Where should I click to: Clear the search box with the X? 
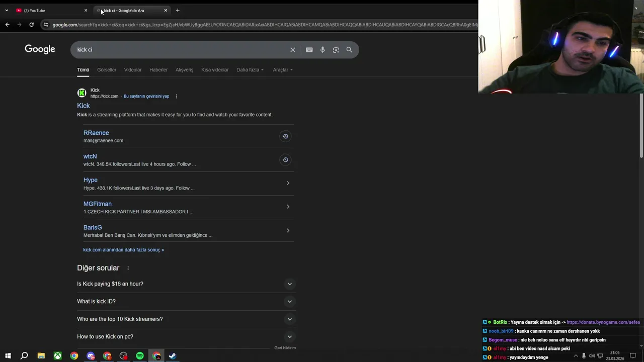292,50
